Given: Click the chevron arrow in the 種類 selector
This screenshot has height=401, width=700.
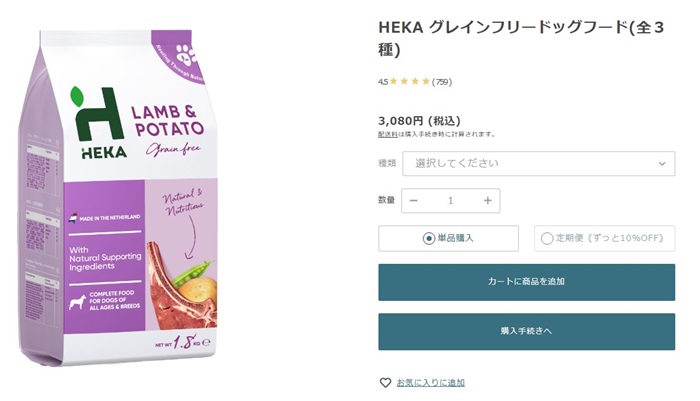Looking at the screenshot, I should pyautogui.click(x=662, y=163).
